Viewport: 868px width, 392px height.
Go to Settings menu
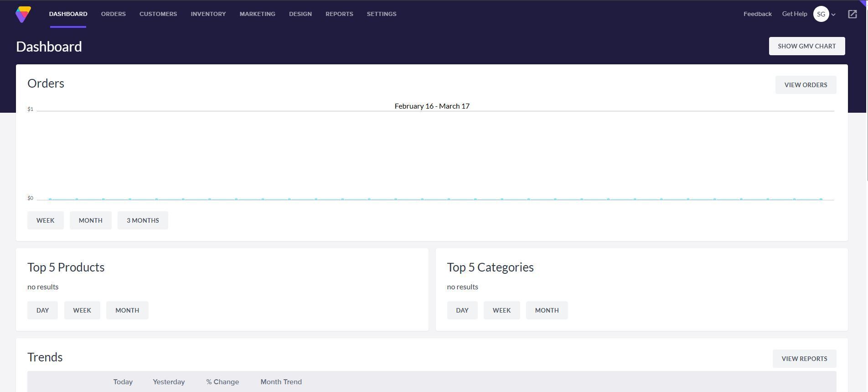[x=382, y=14]
